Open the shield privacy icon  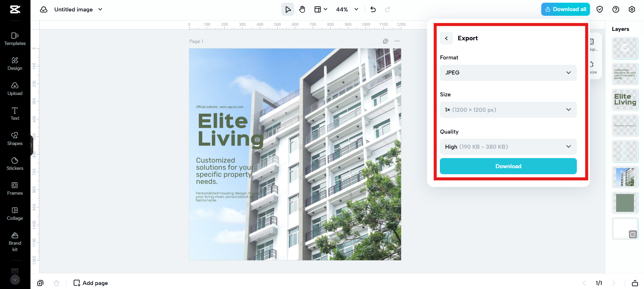(x=600, y=9)
